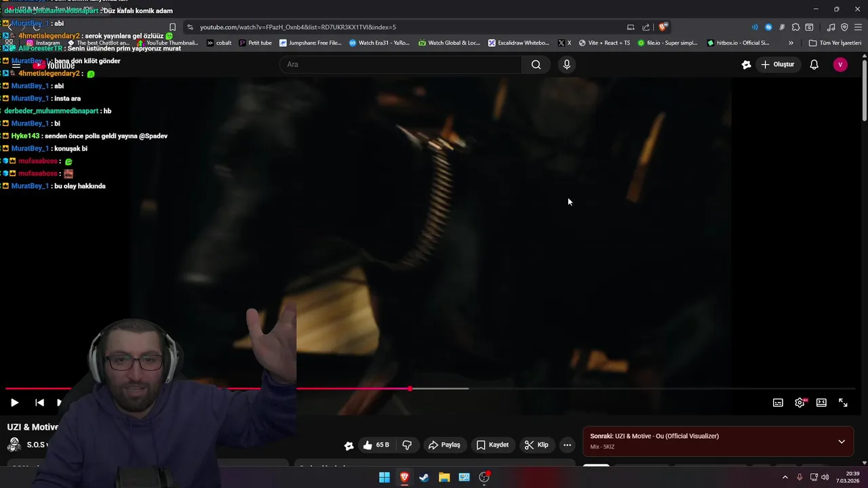
Task: Open the Tüm Yer İşaretleri folder
Action: click(835, 43)
